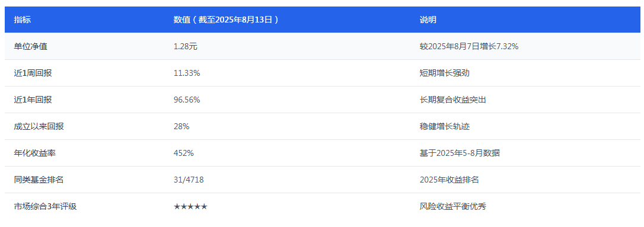
Task: Select the 年化收益率 row label
Action: 35,153
